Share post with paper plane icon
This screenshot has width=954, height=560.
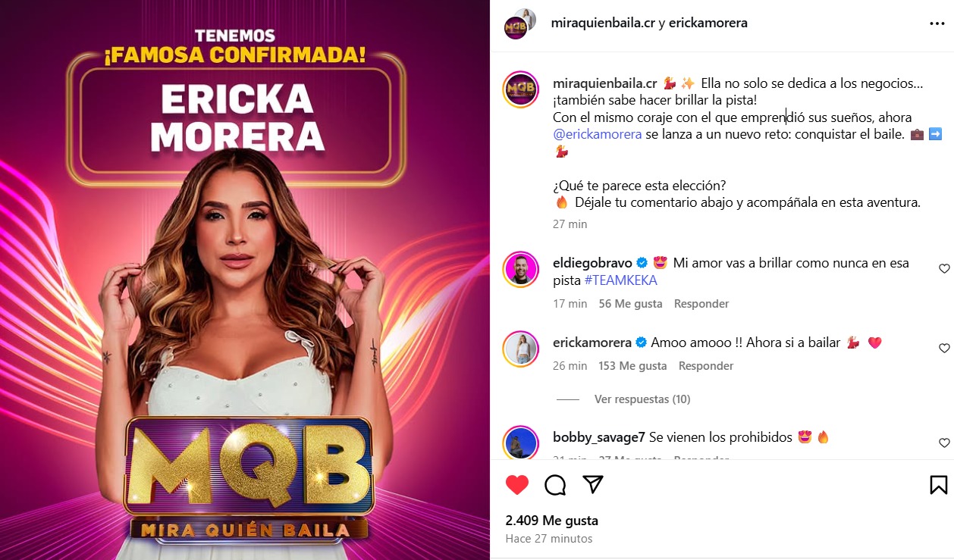click(592, 485)
